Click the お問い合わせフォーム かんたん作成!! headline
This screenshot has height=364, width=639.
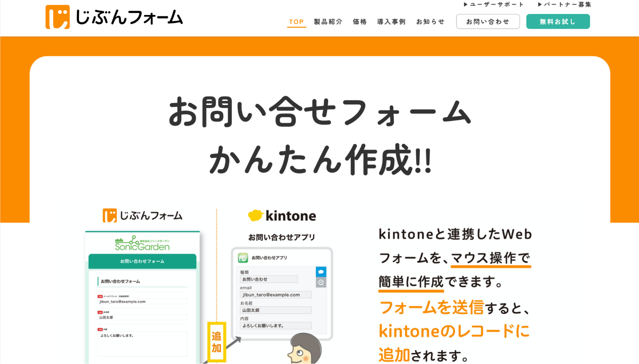point(320,136)
